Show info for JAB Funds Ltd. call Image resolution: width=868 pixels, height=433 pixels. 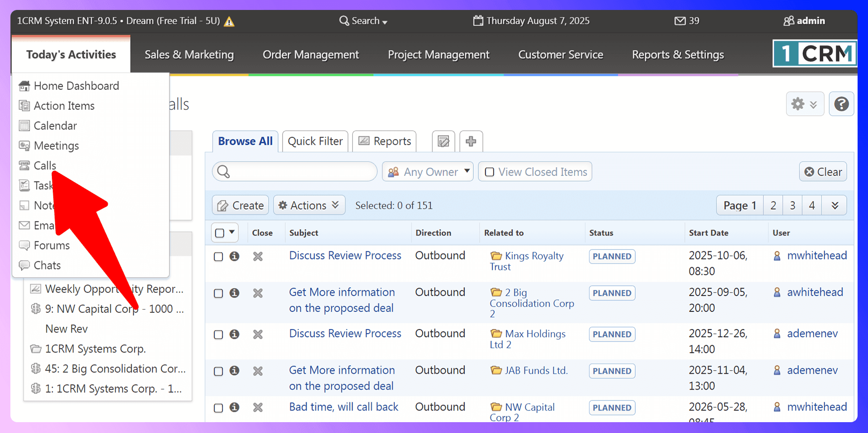tap(234, 371)
